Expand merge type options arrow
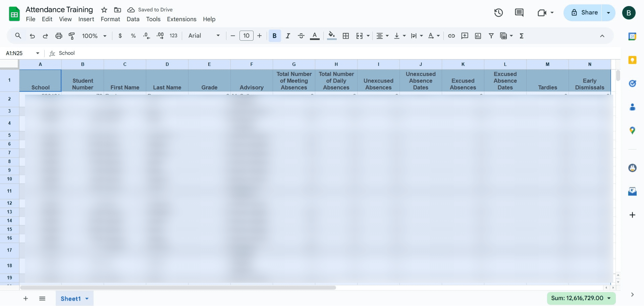 click(368, 36)
